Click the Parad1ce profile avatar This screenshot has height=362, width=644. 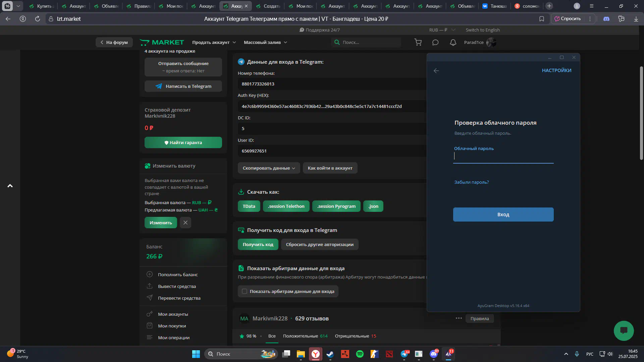coord(491,42)
